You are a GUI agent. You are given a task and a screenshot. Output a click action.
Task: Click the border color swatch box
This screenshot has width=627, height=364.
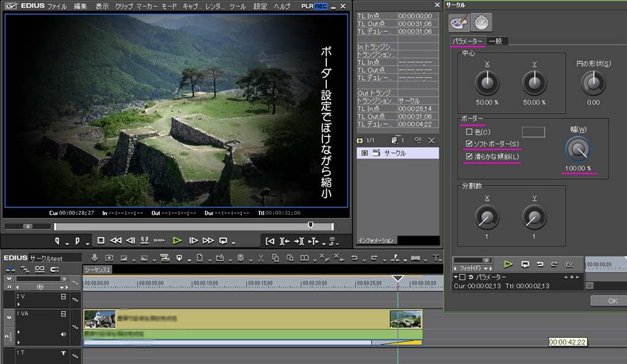coord(533,132)
